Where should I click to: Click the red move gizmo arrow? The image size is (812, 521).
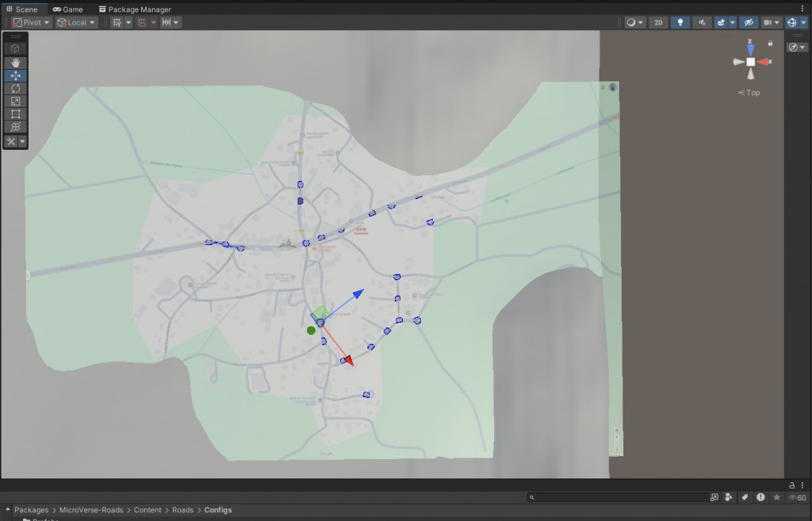point(349,361)
